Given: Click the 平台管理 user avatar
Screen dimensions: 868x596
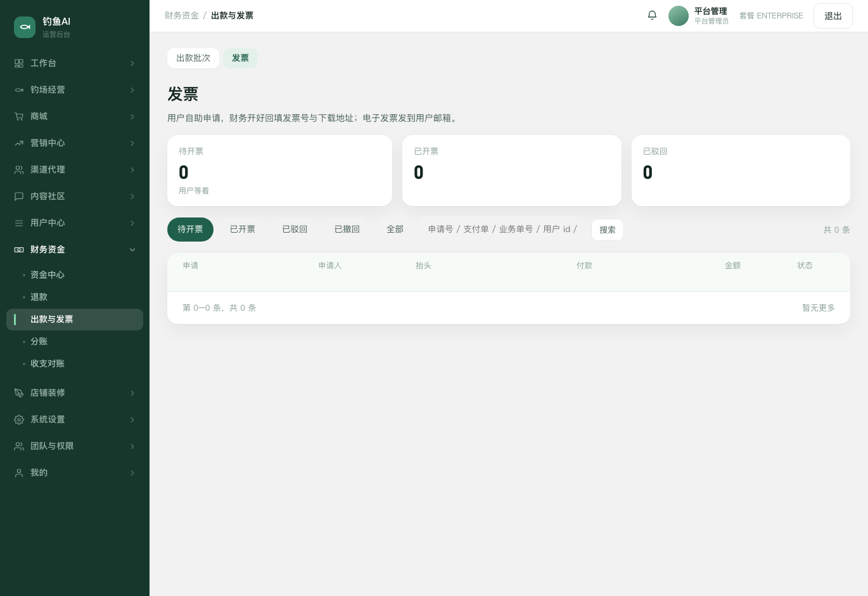Looking at the screenshot, I should point(679,16).
